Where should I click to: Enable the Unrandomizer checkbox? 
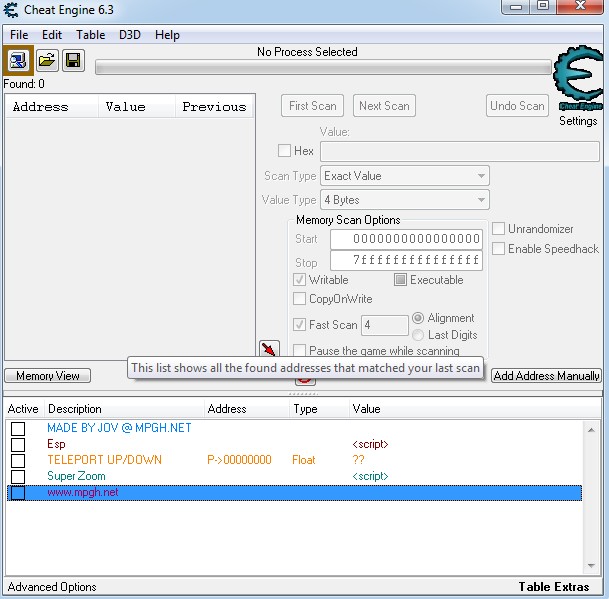coord(498,229)
